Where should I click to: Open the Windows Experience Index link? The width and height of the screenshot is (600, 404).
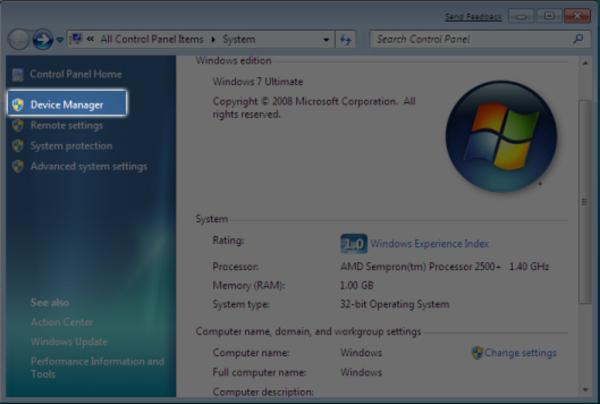(x=429, y=243)
